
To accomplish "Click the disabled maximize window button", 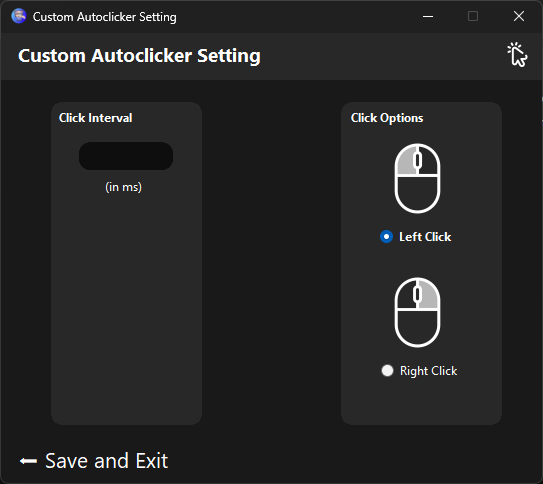I will (473, 16).
